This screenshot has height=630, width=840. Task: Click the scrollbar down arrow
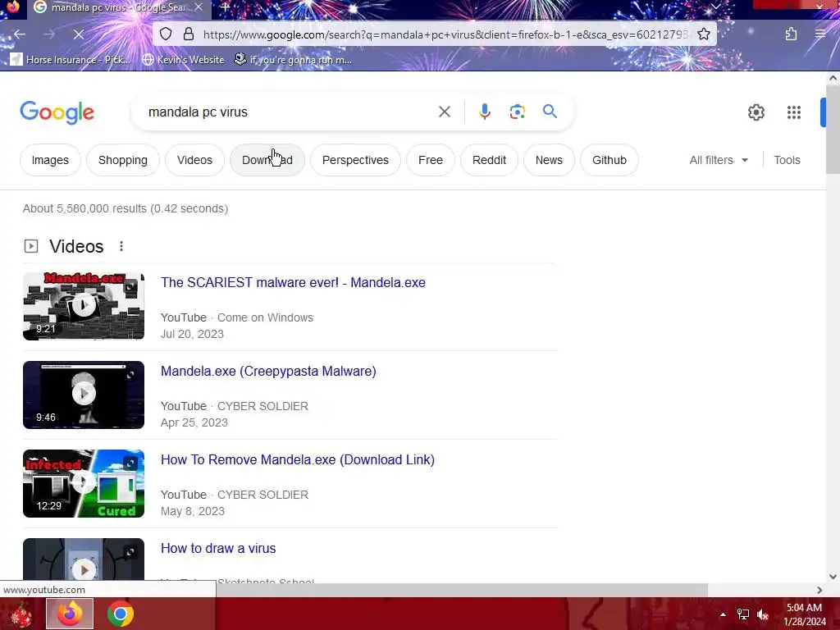click(x=833, y=577)
